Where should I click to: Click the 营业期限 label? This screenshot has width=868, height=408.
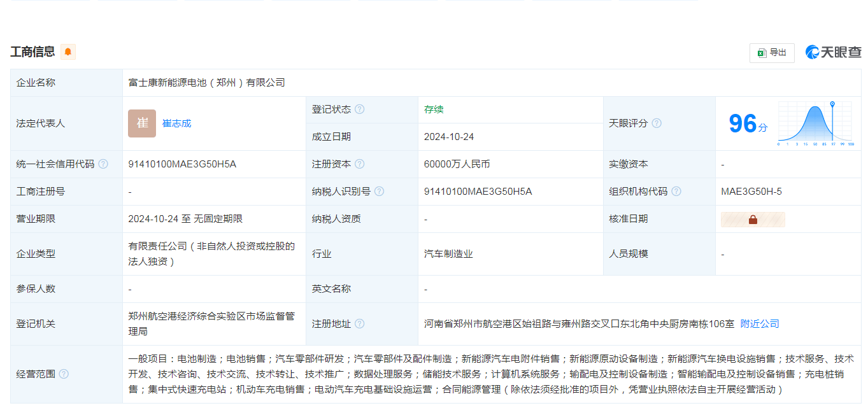[x=36, y=219]
